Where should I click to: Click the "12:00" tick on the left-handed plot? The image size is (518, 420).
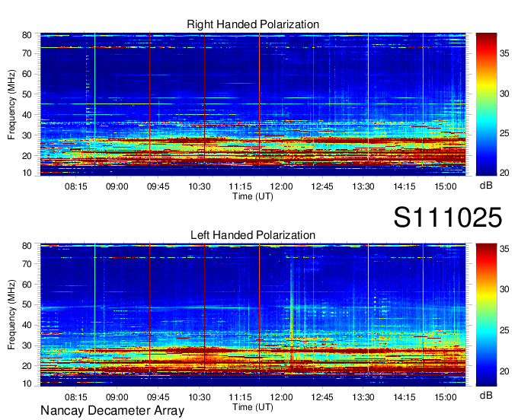point(281,397)
